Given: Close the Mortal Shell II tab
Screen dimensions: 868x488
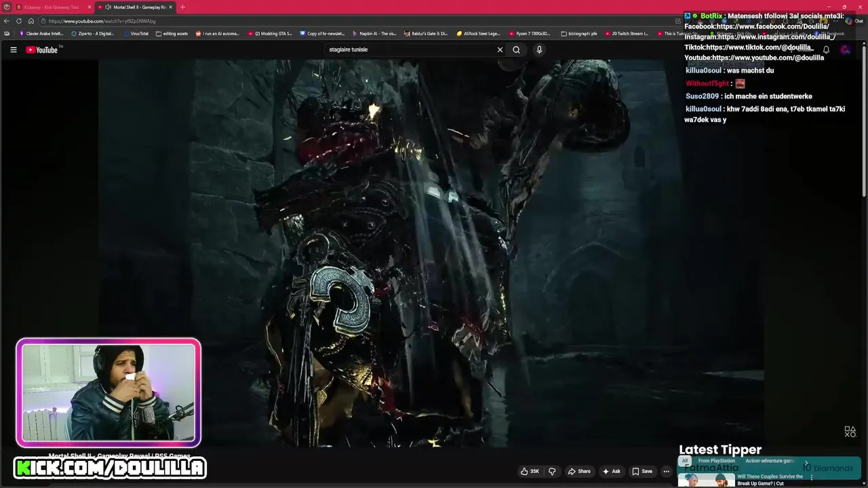Looking at the screenshot, I should pyautogui.click(x=170, y=7).
